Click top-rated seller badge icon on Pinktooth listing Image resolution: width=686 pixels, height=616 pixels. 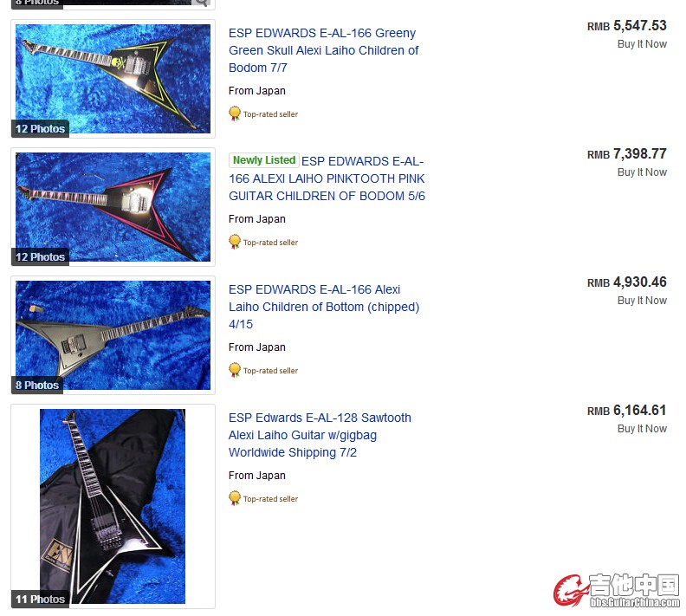click(235, 242)
